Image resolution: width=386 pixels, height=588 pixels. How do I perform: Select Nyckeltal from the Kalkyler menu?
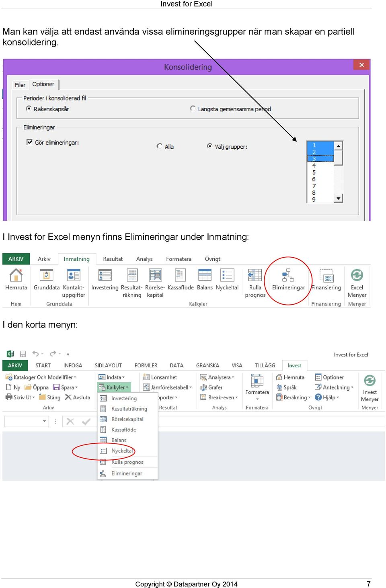(127, 451)
